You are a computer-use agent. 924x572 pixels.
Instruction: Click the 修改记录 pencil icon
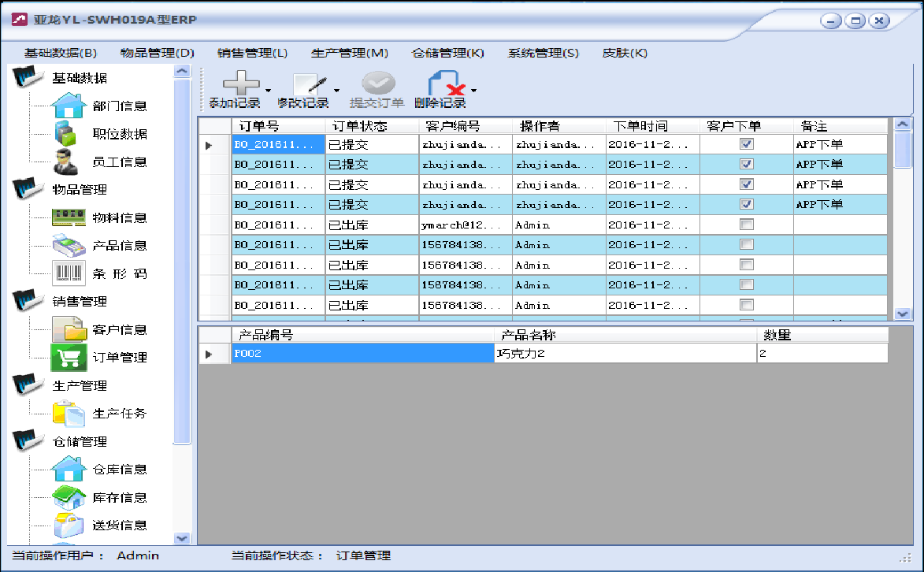click(310, 84)
